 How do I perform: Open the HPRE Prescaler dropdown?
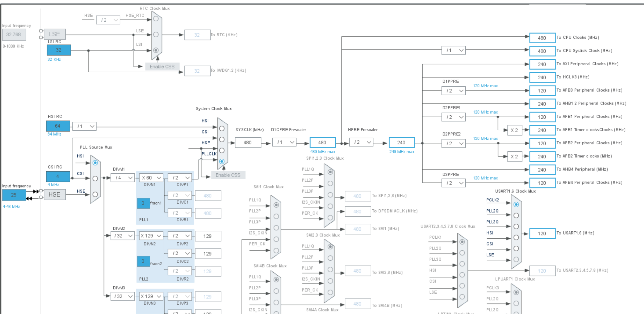(361, 142)
